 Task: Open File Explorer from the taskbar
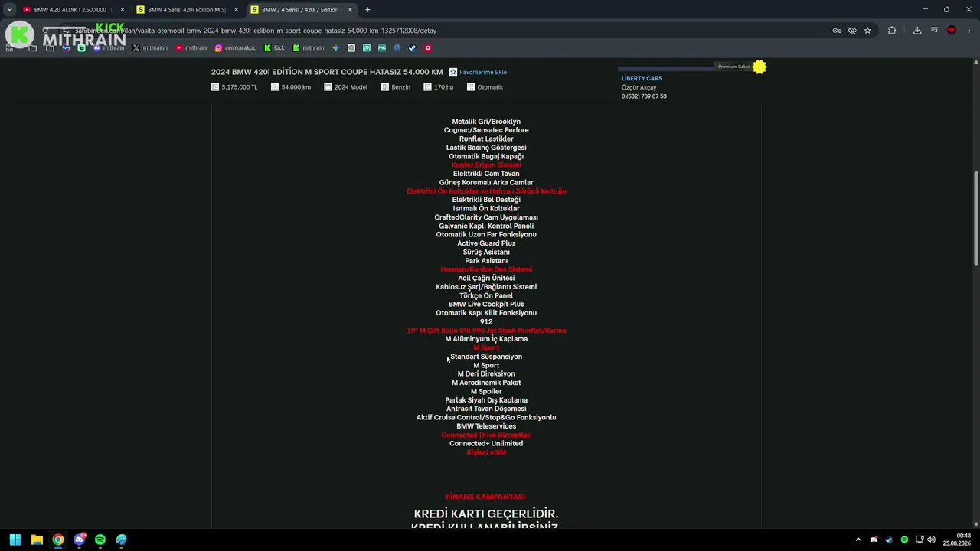pos(37,540)
